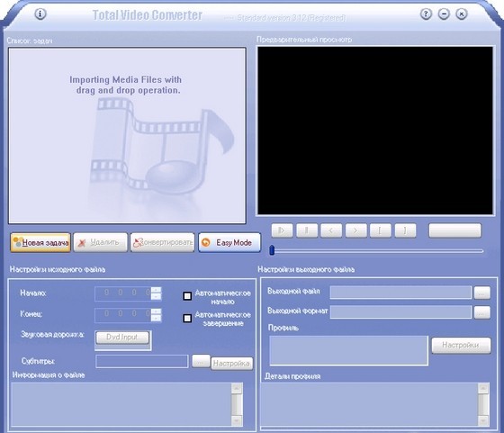Switch to Easy Mode
The image size is (504, 433).
click(229, 243)
